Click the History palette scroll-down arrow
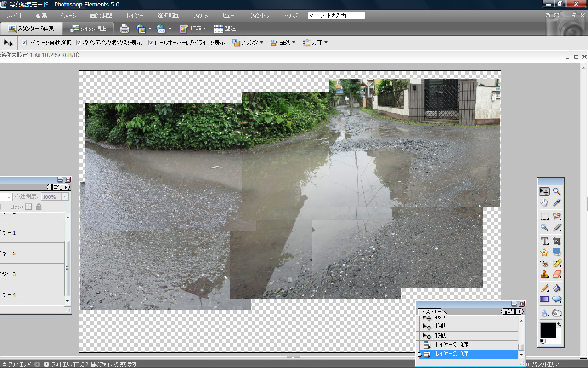Image resolution: width=588 pixels, height=368 pixels. pos(521,355)
